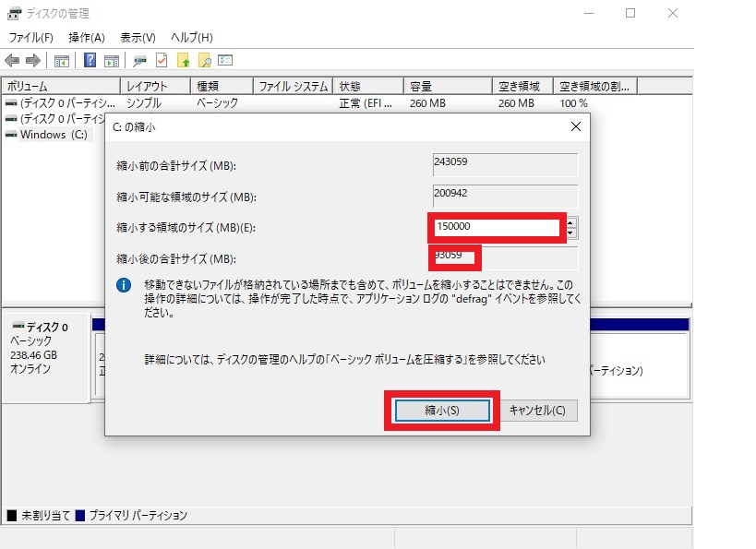Click the shrink size input field showing 150000
The width and height of the screenshot is (756, 549).
tap(496, 227)
